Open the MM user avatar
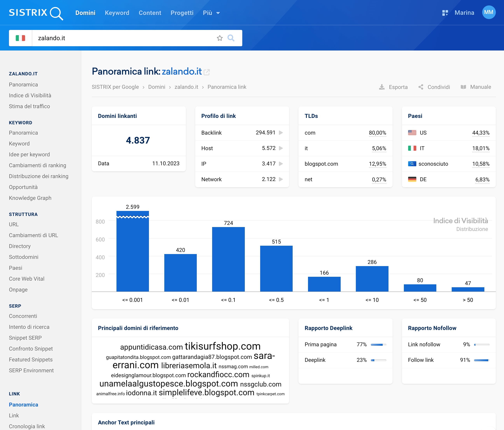This screenshot has width=504, height=430. tap(489, 12)
